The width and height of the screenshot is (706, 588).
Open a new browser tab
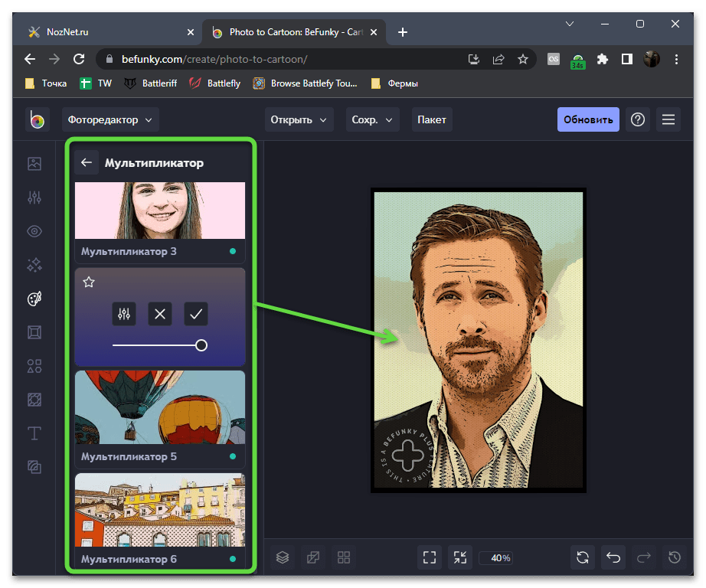pos(403,32)
